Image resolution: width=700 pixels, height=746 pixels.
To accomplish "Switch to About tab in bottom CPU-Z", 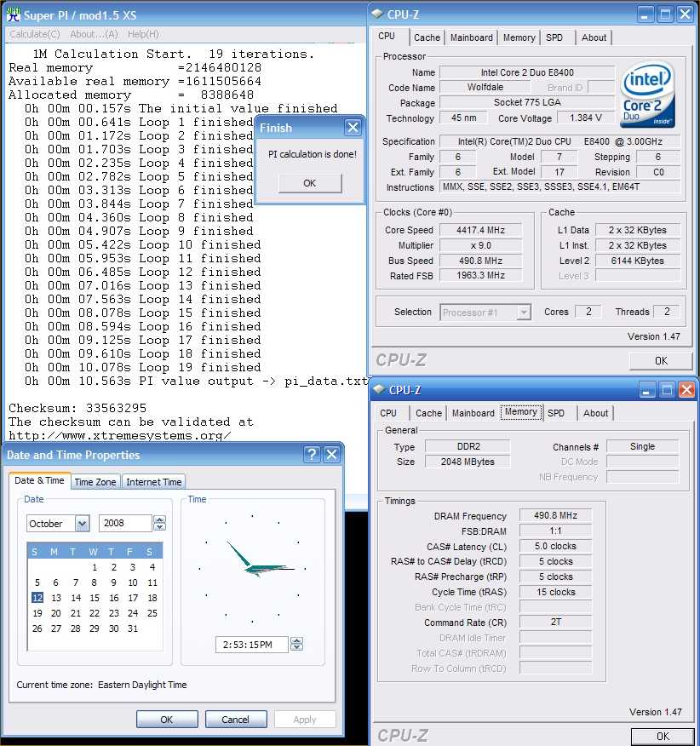I will point(596,413).
